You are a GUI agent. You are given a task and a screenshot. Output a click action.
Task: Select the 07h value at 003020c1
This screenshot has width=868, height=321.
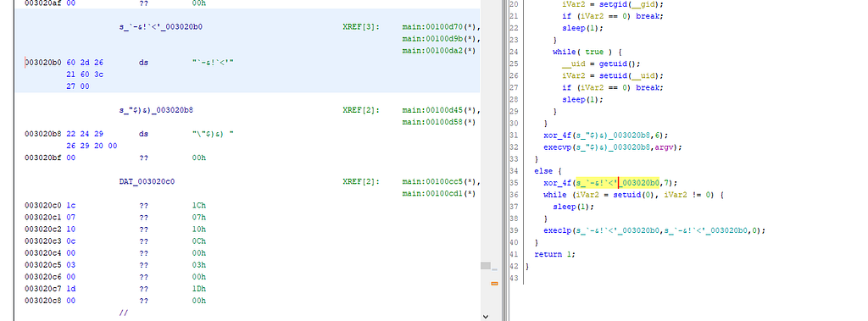pyautogui.click(x=198, y=217)
